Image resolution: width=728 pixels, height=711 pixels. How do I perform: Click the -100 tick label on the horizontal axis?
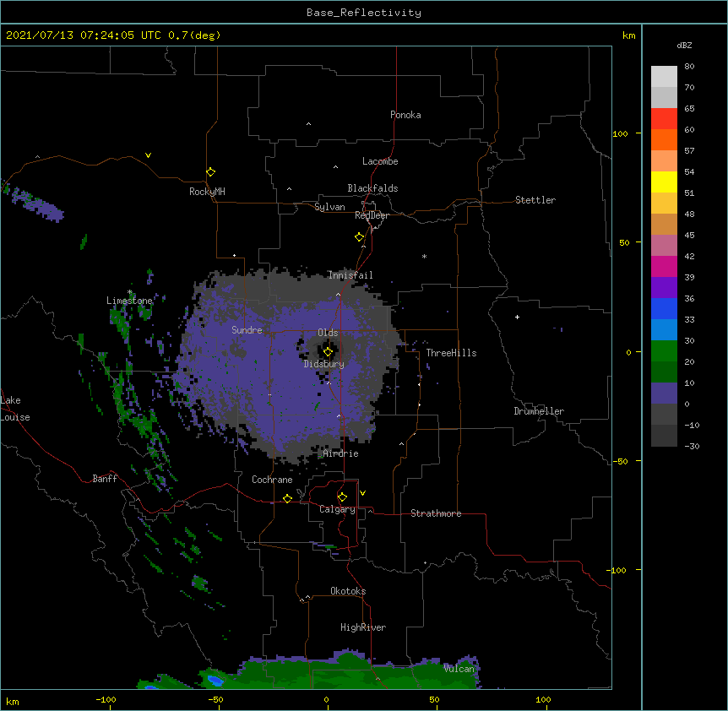(x=106, y=699)
